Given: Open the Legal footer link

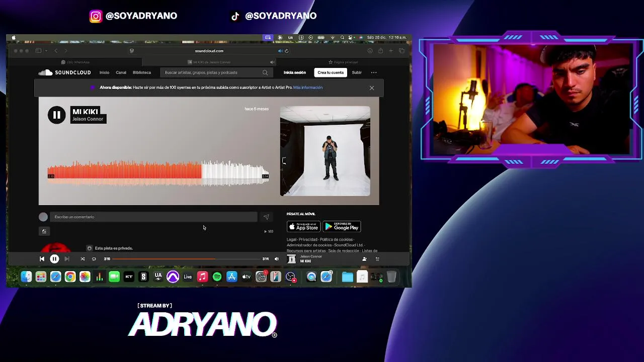Looking at the screenshot, I should click(x=291, y=239).
